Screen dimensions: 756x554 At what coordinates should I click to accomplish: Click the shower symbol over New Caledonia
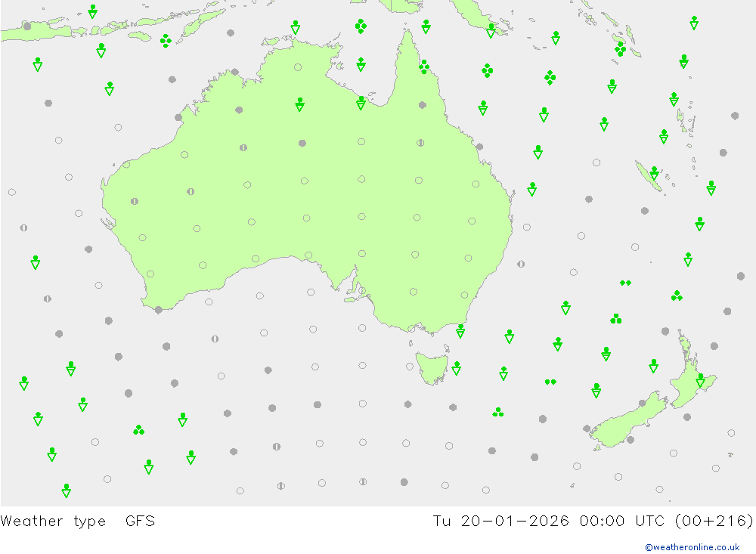(x=654, y=173)
